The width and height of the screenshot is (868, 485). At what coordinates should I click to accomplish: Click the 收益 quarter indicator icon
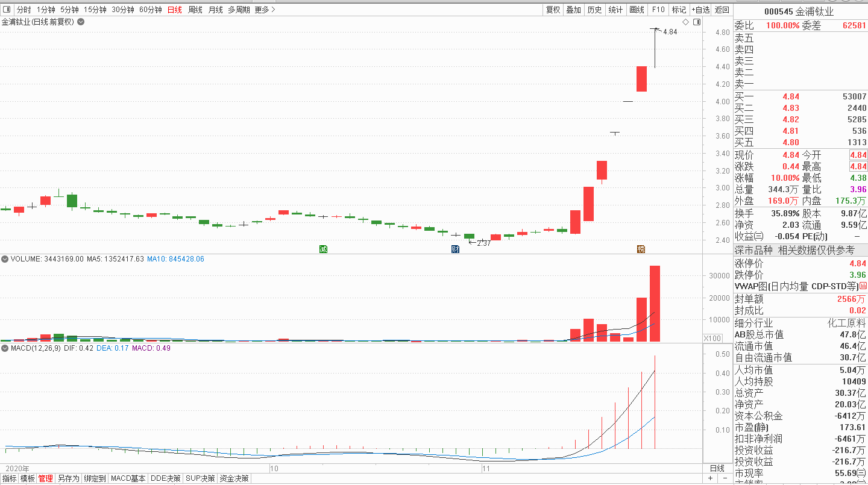pyautogui.click(x=758, y=236)
